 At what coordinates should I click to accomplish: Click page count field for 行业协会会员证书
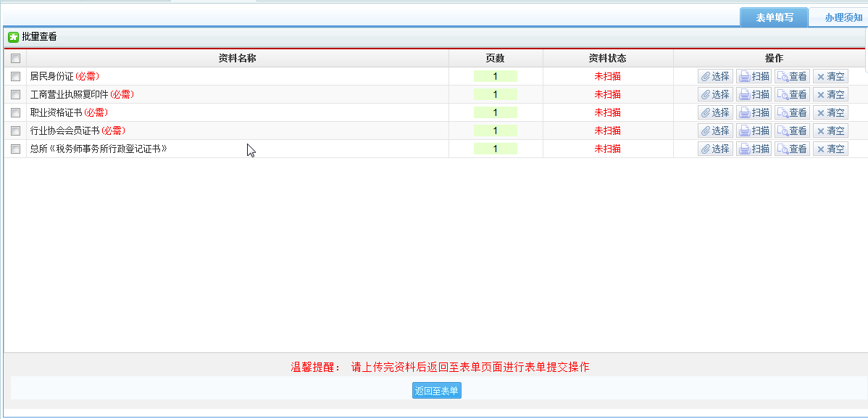point(496,130)
